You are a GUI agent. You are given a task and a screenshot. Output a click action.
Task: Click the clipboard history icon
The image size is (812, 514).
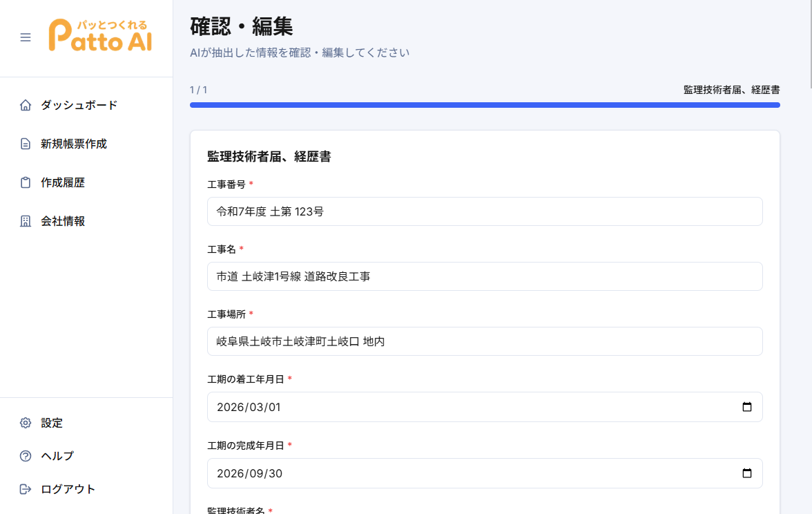point(26,183)
